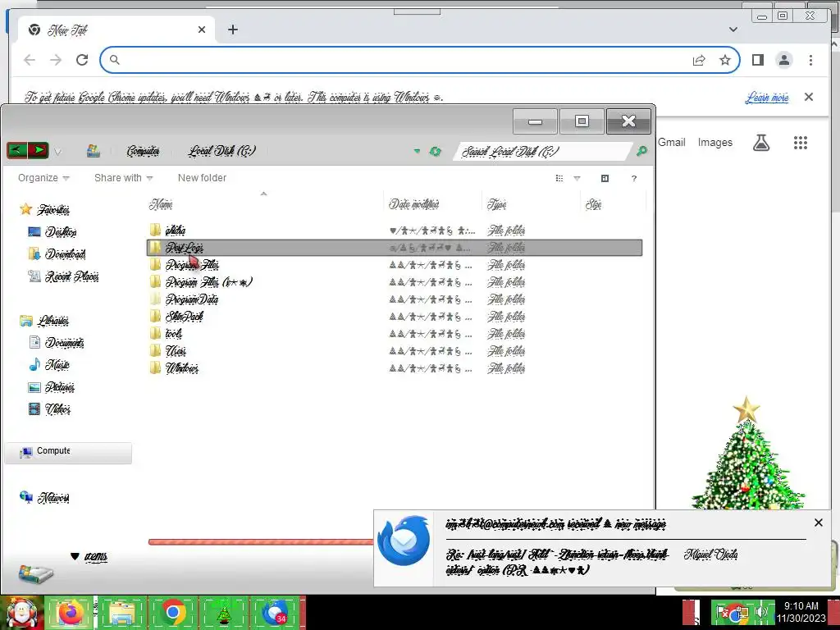Open Thunderbird from the taskbar

(275, 614)
